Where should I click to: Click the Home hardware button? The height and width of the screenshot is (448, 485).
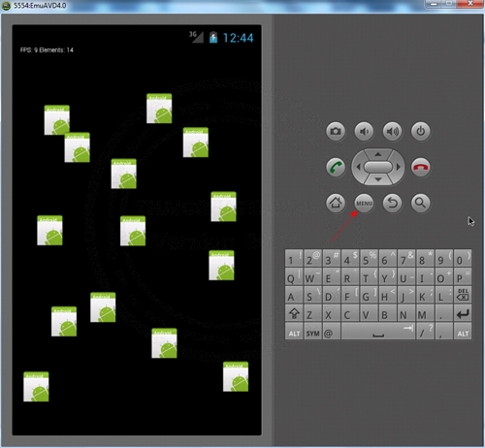coord(336,203)
